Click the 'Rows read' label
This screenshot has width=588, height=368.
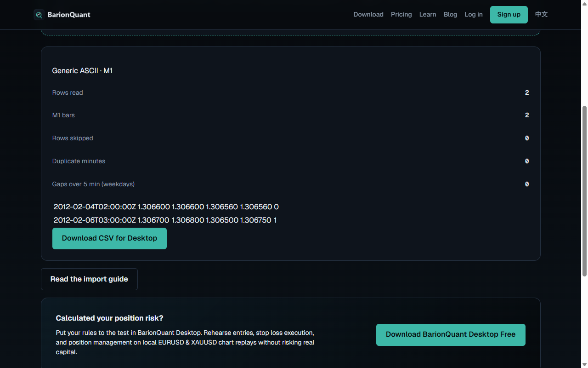(68, 92)
